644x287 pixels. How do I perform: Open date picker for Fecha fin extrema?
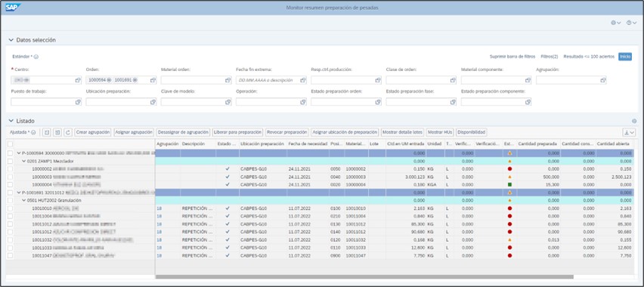[x=302, y=80]
